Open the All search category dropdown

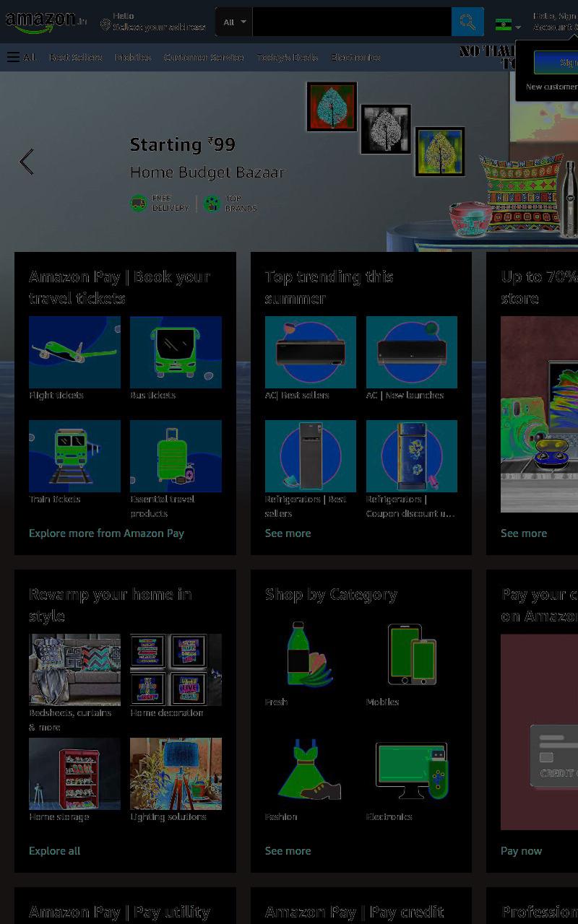click(x=234, y=22)
